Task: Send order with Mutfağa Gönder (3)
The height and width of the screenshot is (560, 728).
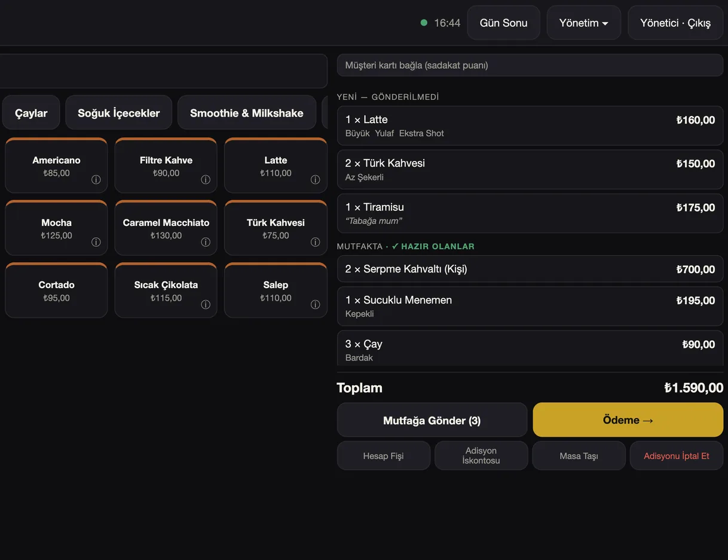Action: (432, 420)
